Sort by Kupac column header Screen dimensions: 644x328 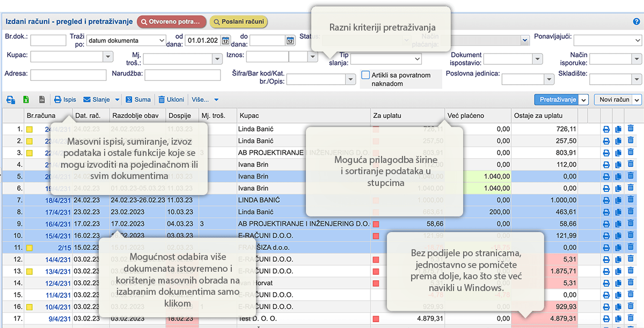304,116
